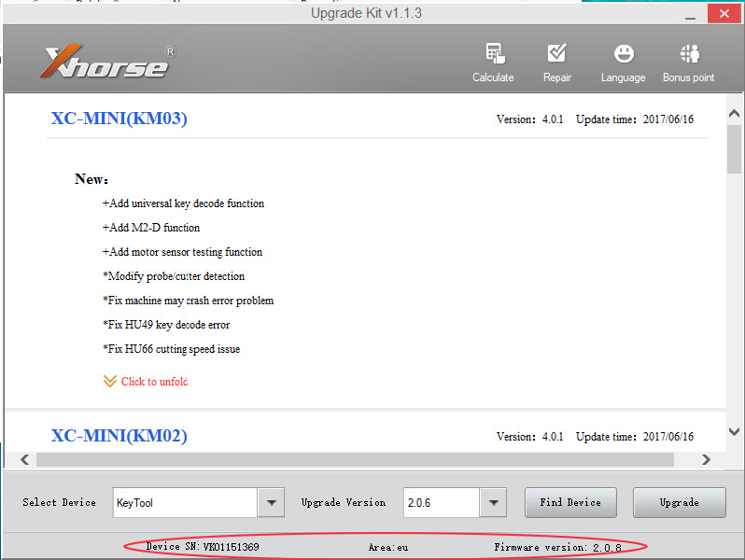Open the Language selection icon

pyautogui.click(x=623, y=63)
